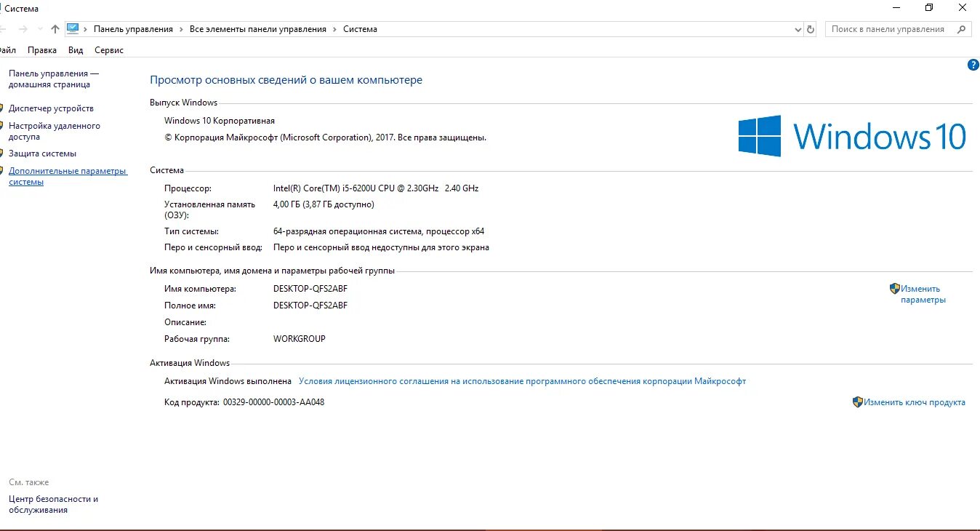This screenshot has width=980, height=531.
Task: Open the Microsoft license agreement terms link
Action: pos(522,381)
